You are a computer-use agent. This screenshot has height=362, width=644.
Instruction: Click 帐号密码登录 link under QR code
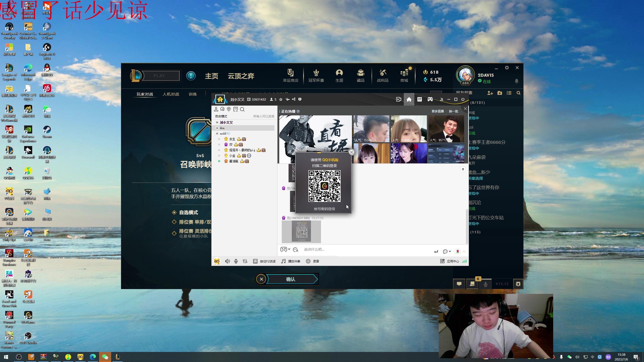(x=324, y=209)
